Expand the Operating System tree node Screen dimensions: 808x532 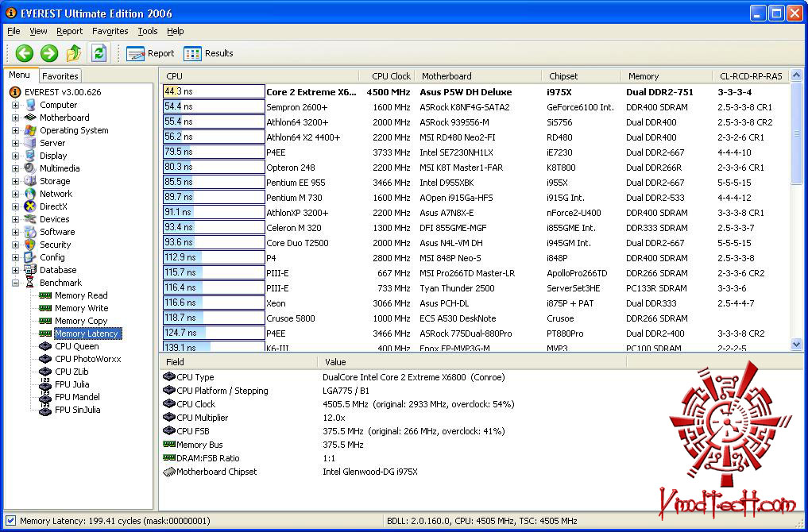[15, 130]
